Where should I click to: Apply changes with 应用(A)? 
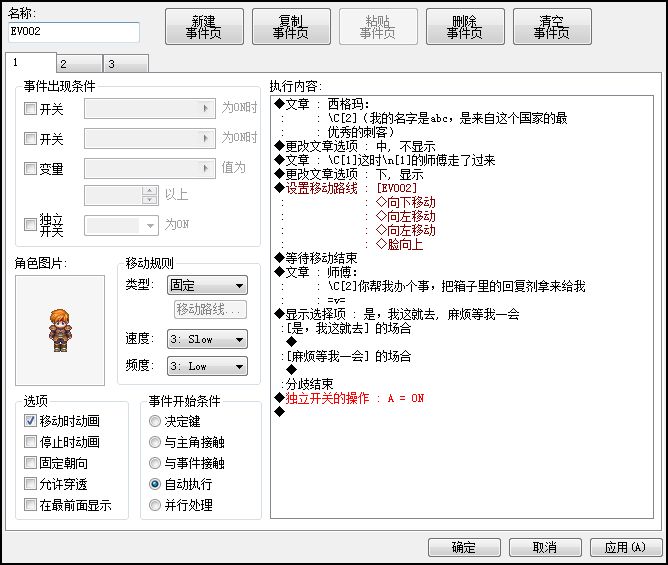[x=625, y=547]
